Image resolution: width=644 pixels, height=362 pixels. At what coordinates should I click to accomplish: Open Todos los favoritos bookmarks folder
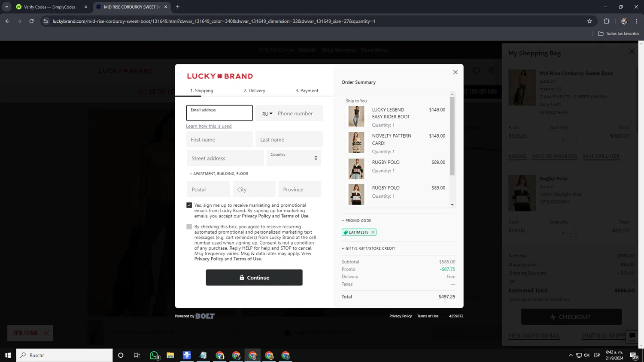(619, 33)
